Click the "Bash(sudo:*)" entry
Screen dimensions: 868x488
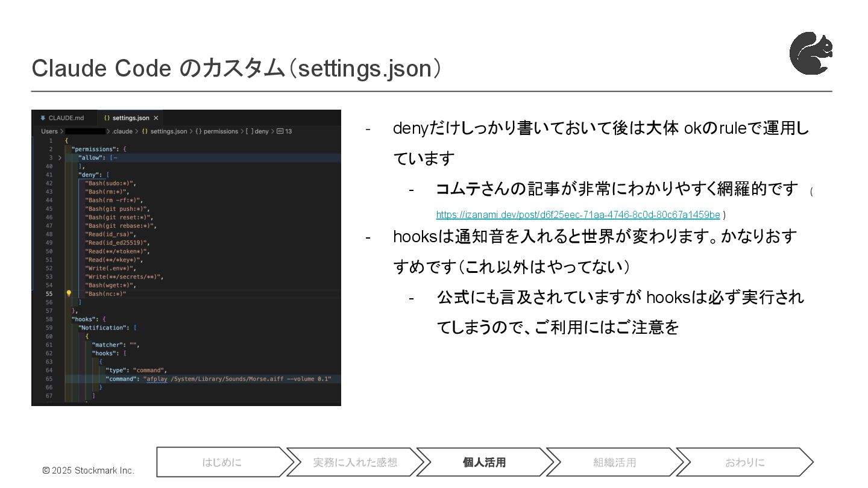pos(110,183)
